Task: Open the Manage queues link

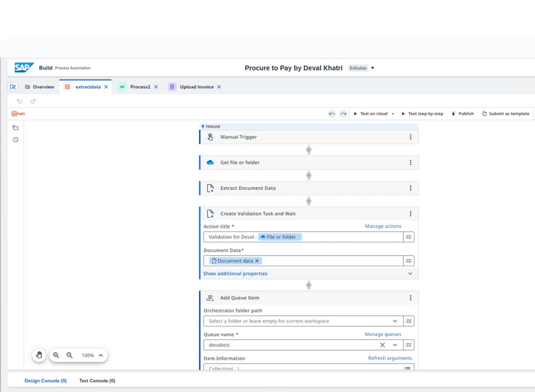Action: point(383,334)
